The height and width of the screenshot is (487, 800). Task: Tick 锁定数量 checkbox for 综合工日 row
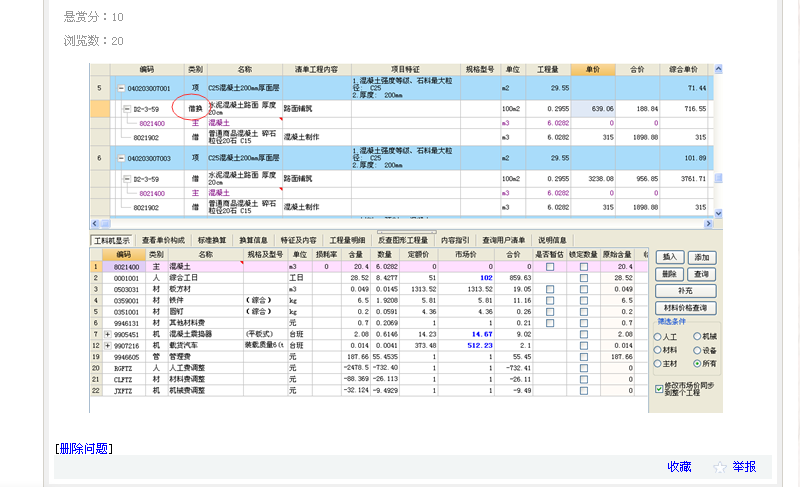[584, 278]
